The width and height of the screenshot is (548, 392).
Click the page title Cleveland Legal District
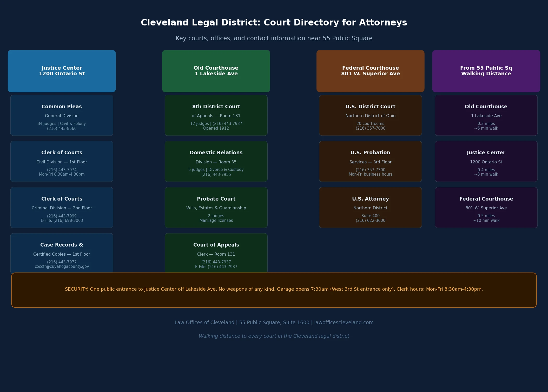point(274,23)
